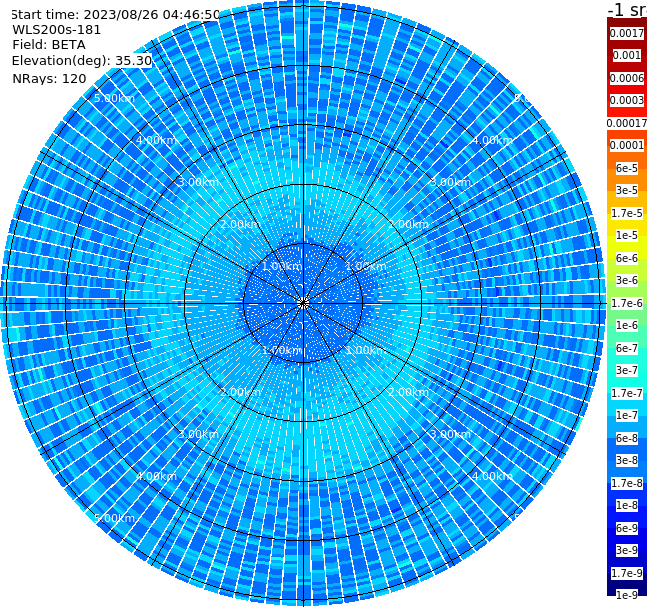
Task: Click the 1.7e-9 colorbar tick
Action: pos(627,573)
